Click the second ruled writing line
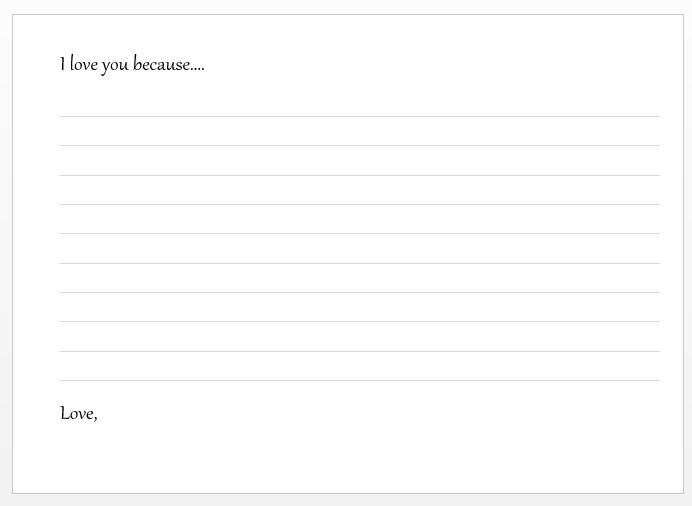Viewport: 692px width, 506px height. pyautogui.click(x=360, y=145)
